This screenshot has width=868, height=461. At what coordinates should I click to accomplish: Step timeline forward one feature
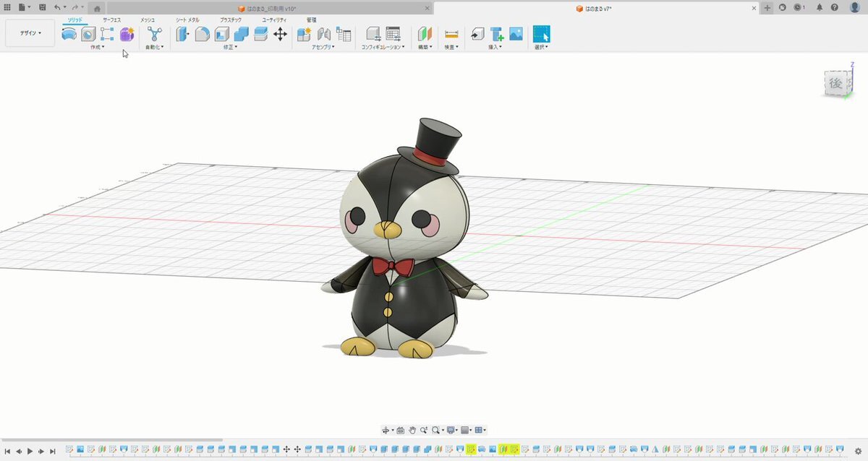click(x=41, y=451)
